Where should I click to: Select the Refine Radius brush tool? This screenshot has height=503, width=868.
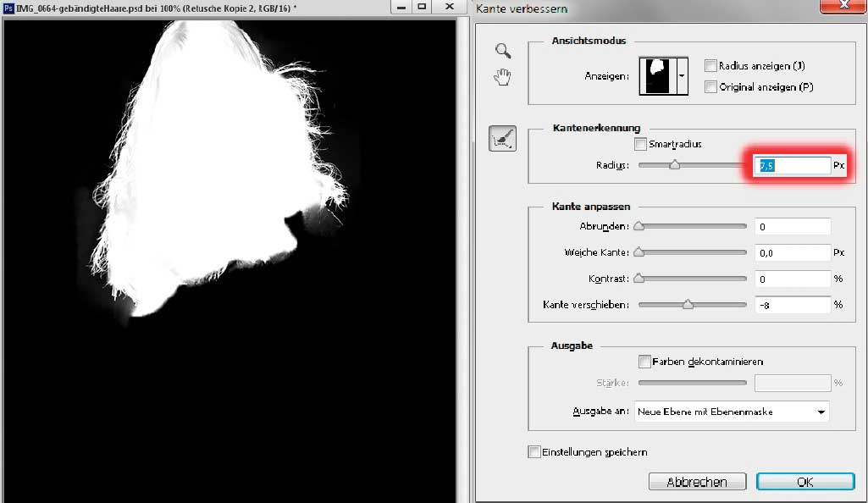click(x=503, y=137)
